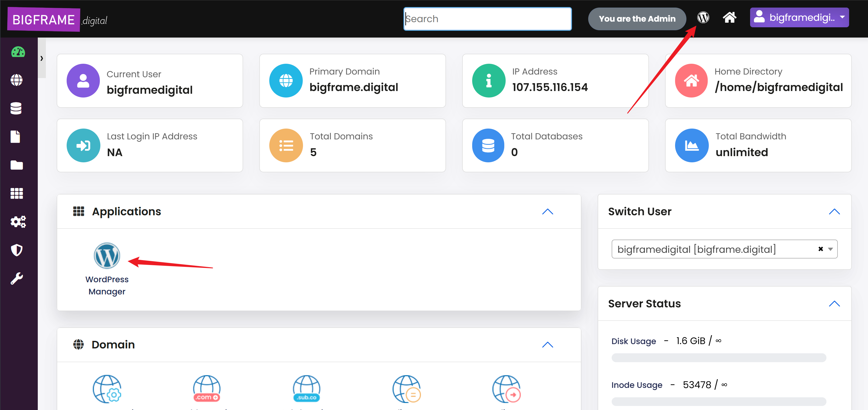868x410 pixels.
Task: Click the Total Databases icon
Action: 489,145
